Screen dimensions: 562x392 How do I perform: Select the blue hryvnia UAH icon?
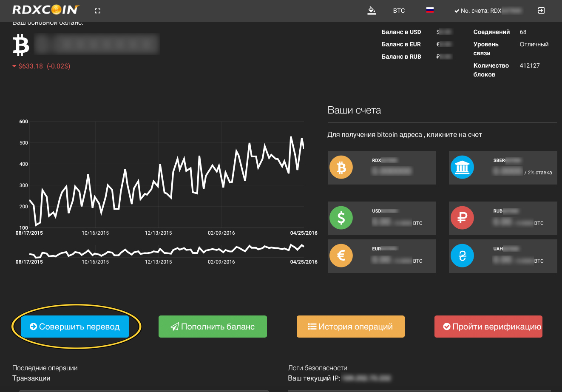pos(462,256)
